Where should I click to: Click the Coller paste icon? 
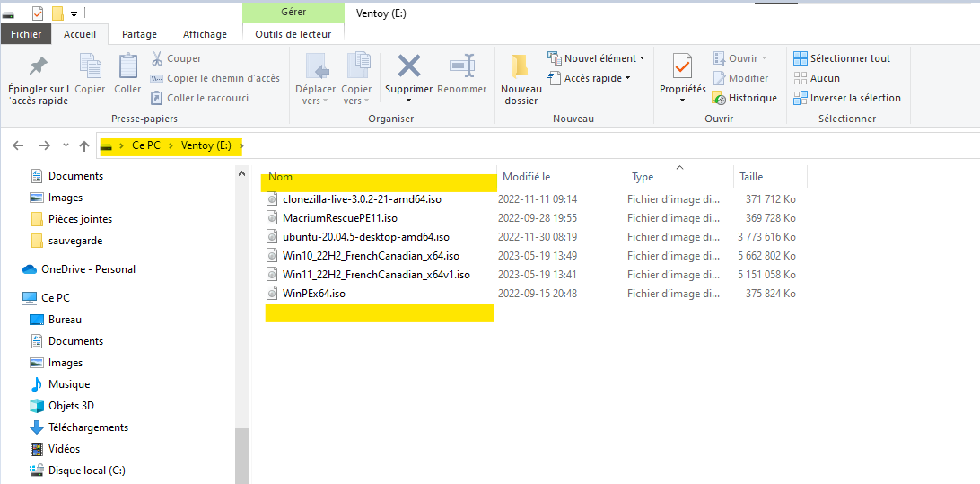coord(127,67)
